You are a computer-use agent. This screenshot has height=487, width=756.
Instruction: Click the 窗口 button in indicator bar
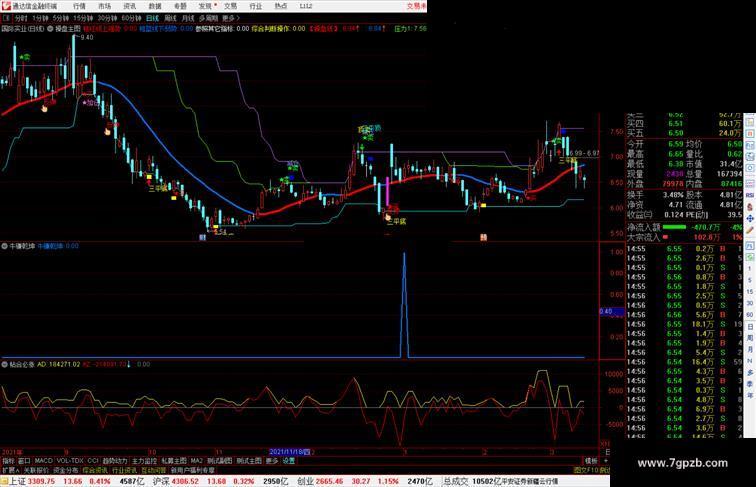(x=24, y=461)
